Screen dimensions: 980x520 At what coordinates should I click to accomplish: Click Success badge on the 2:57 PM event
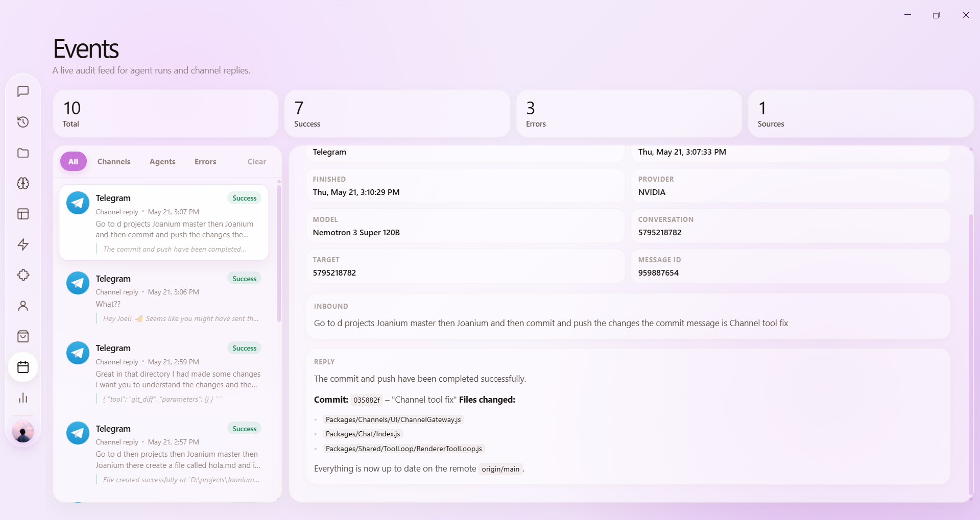[244, 429]
